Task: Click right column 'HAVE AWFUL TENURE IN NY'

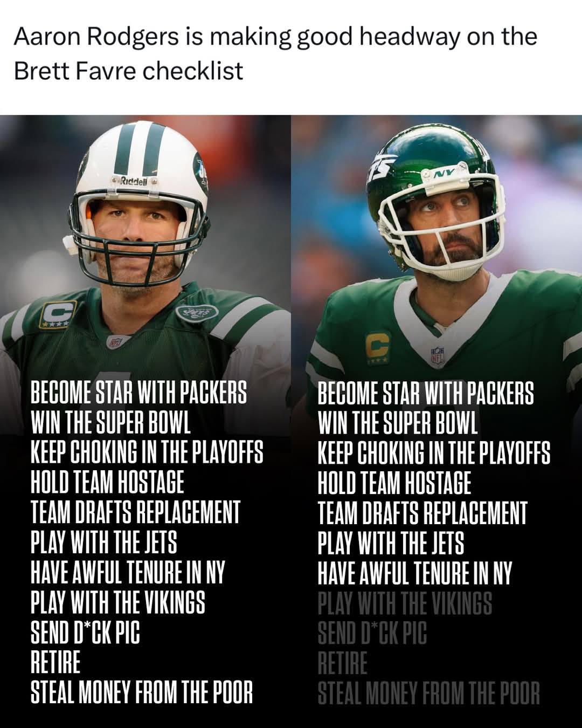Action: [414, 573]
